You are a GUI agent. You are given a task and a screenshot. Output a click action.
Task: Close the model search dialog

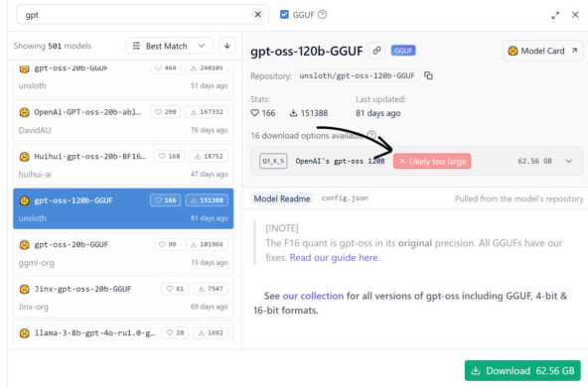pyautogui.click(x=575, y=15)
